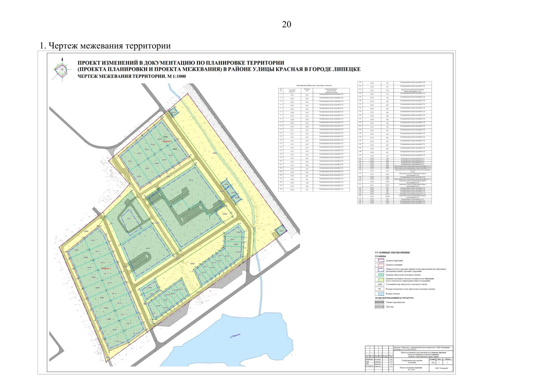Click the conditional plot number legend symbol
The width and height of the screenshot is (555, 392).
tap(379, 285)
